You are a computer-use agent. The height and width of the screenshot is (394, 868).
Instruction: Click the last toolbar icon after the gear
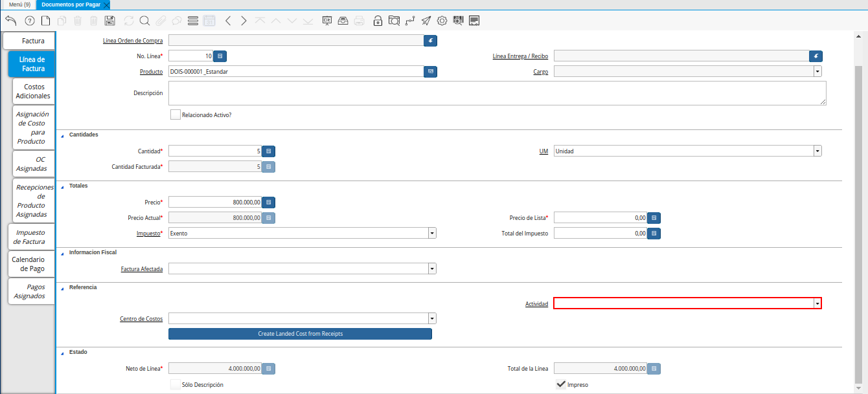click(x=474, y=21)
